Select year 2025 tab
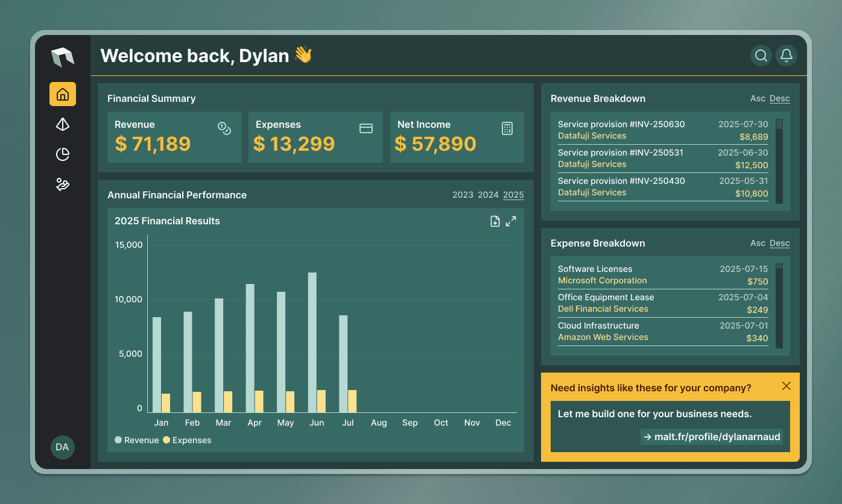Viewport: 842px width, 504px height. tap(513, 195)
